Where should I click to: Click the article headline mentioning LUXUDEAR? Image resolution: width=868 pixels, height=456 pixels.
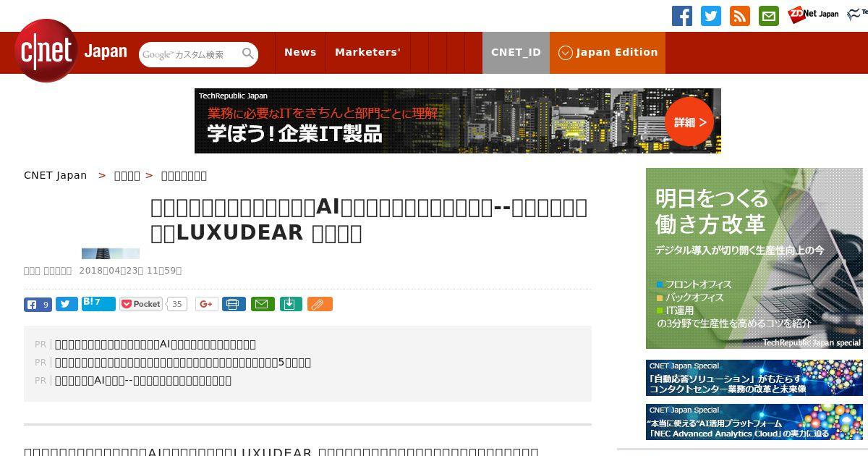[369, 219]
